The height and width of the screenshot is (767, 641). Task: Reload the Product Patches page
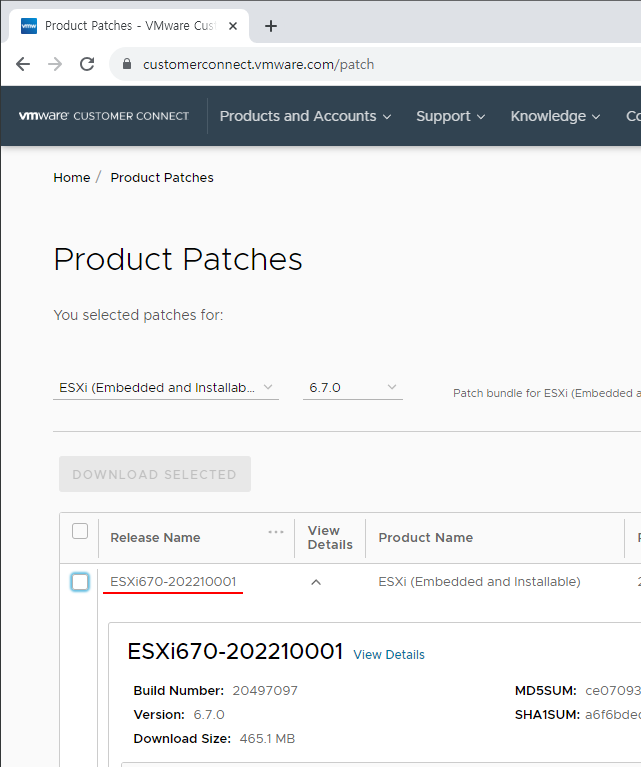tap(87, 64)
